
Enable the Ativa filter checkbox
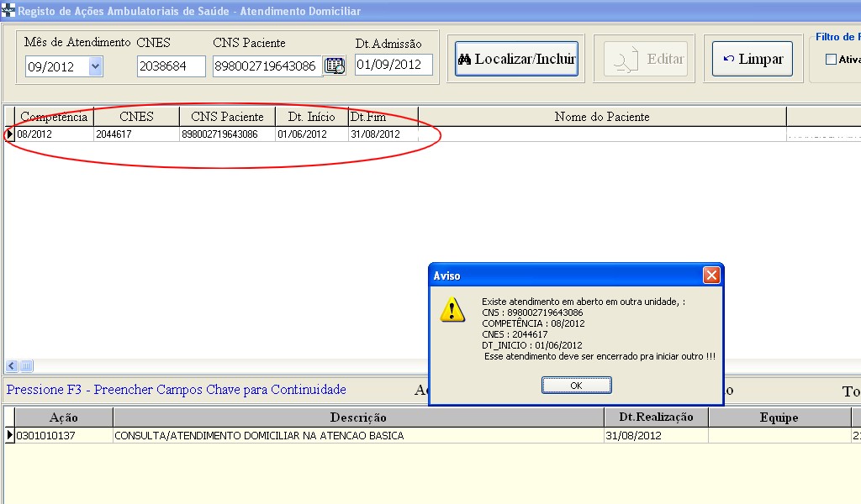pyautogui.click(x=831, y=60)
